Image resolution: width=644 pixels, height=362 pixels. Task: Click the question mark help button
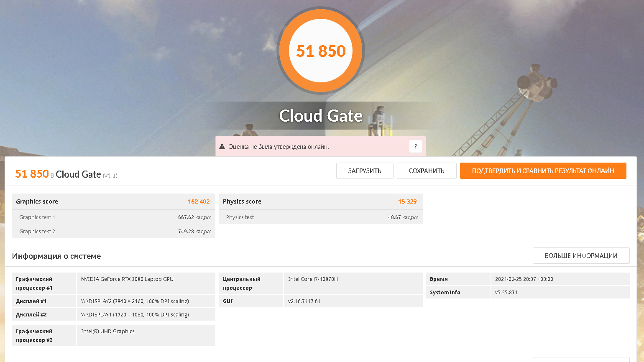point(415,146)
